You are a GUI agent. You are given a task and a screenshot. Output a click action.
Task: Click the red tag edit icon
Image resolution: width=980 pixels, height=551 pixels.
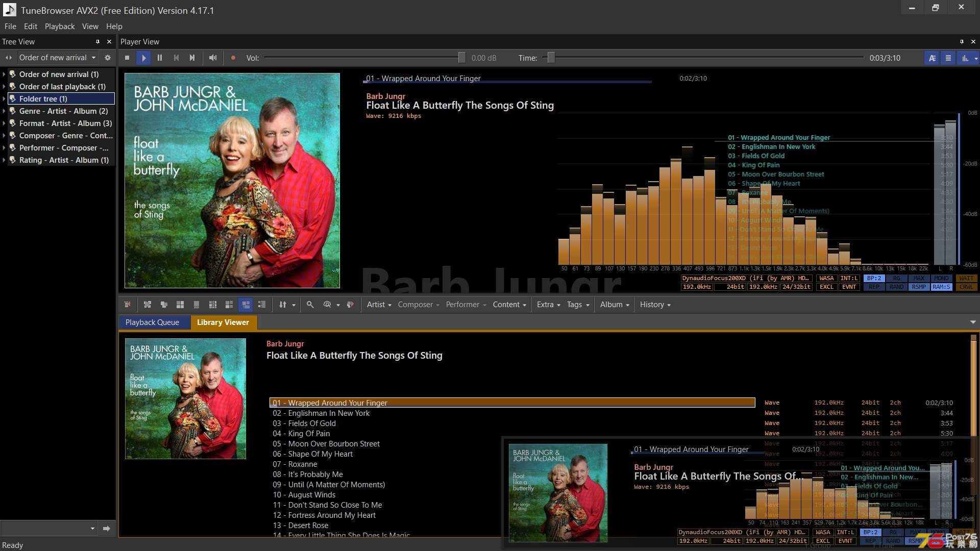click(x=350, y=305)
